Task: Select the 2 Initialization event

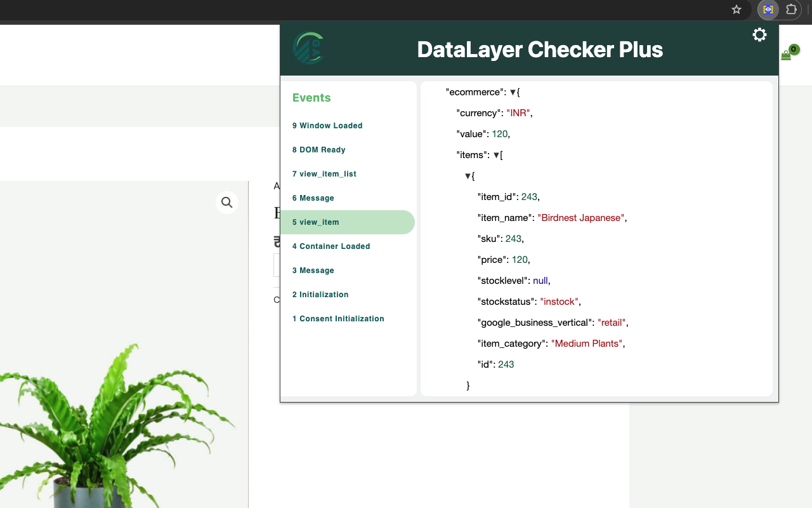Action: tap(320, 294)
